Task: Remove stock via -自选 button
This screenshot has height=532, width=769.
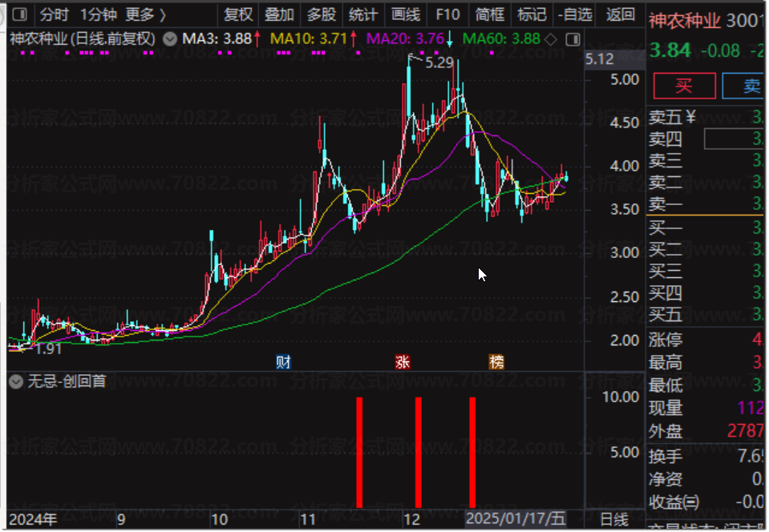Action: 575,14
